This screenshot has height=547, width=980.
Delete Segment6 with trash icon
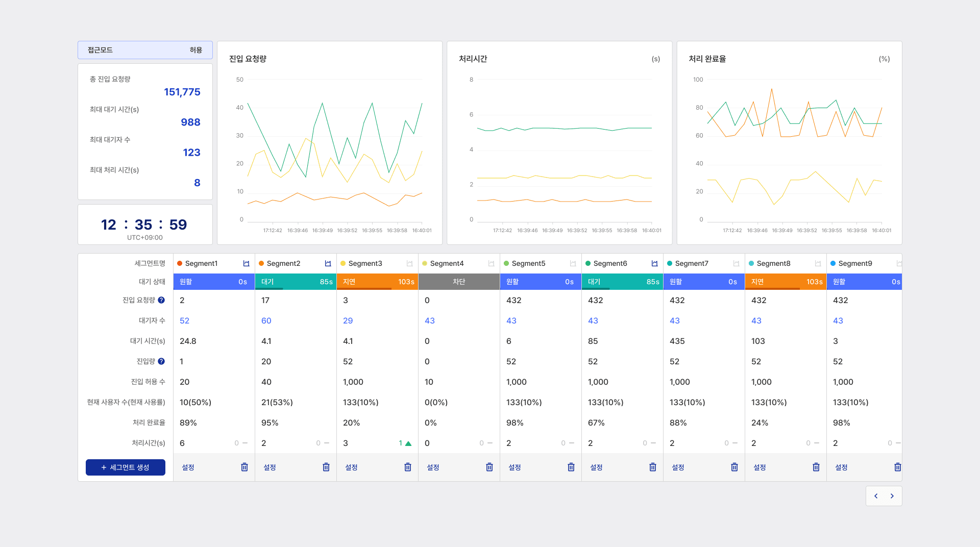point(653,467)
